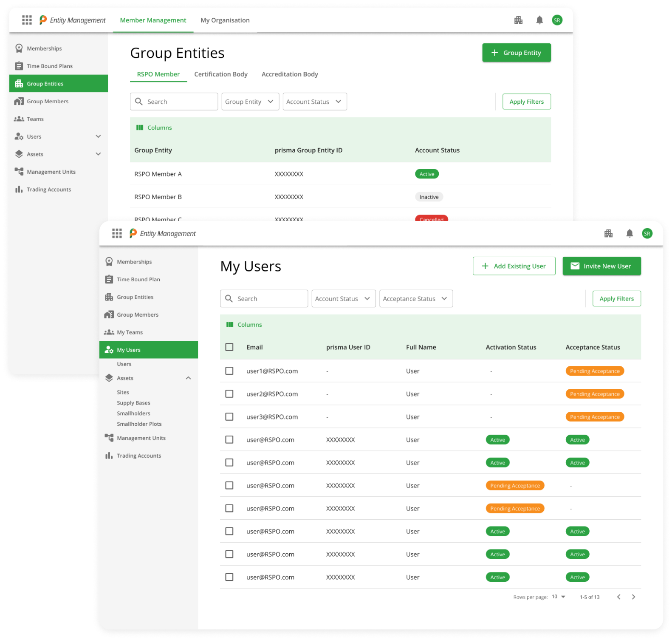Open Memberships in the top-left sidebar
The width and height of the screenshot is (672, 640).
click(44, 48)
